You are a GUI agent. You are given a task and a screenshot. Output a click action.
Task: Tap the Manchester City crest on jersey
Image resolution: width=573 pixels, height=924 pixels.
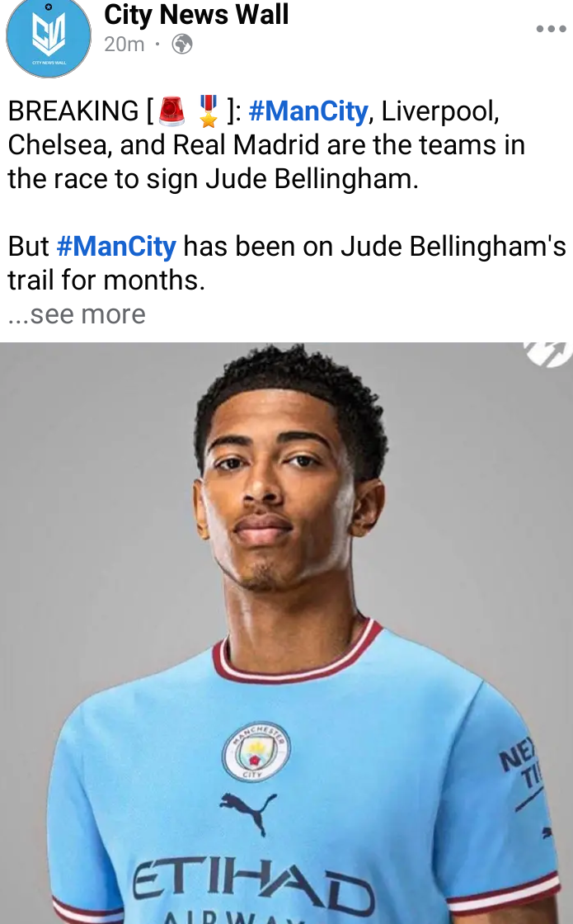[256, 752]
